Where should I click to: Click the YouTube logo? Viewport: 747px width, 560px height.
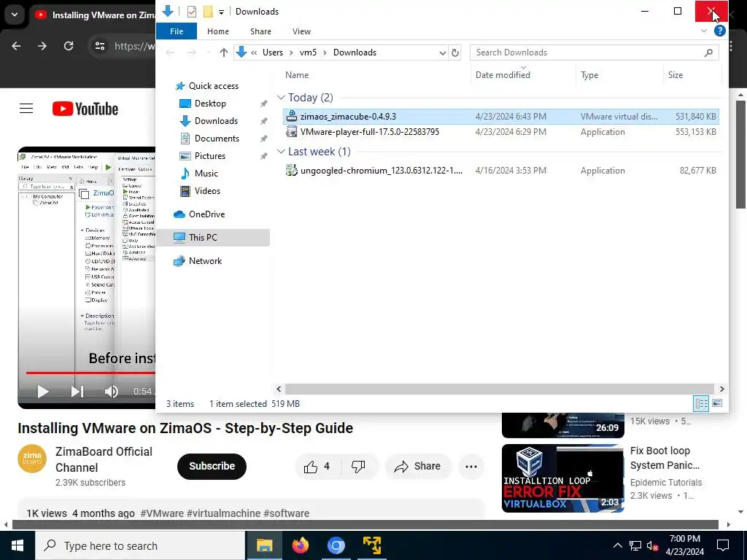click(85, 109)
